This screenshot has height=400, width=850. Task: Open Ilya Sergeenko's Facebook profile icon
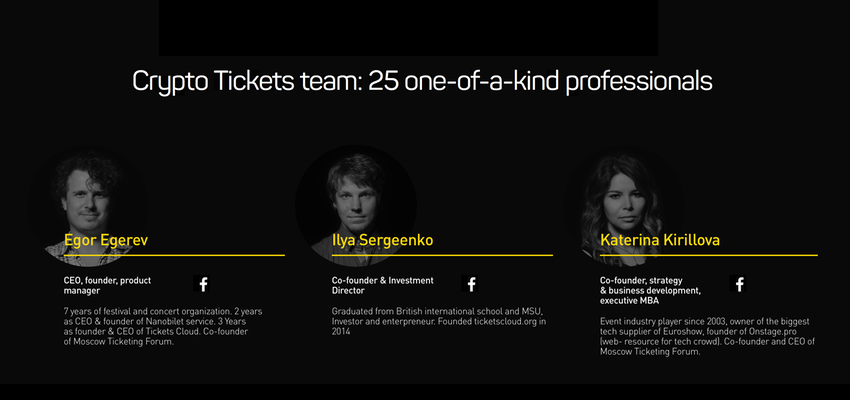click(471, 283)
